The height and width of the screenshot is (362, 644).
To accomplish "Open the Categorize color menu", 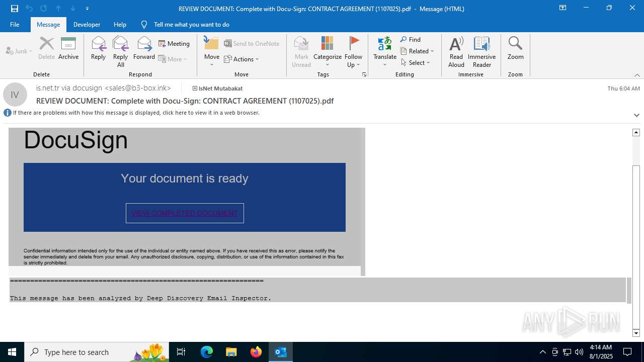I will [328, 51].
